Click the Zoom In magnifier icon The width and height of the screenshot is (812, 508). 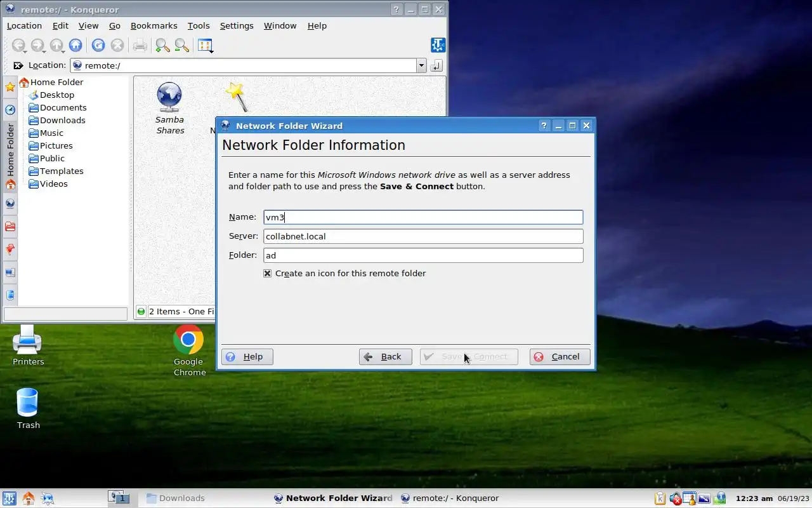(x=162, y=45)
